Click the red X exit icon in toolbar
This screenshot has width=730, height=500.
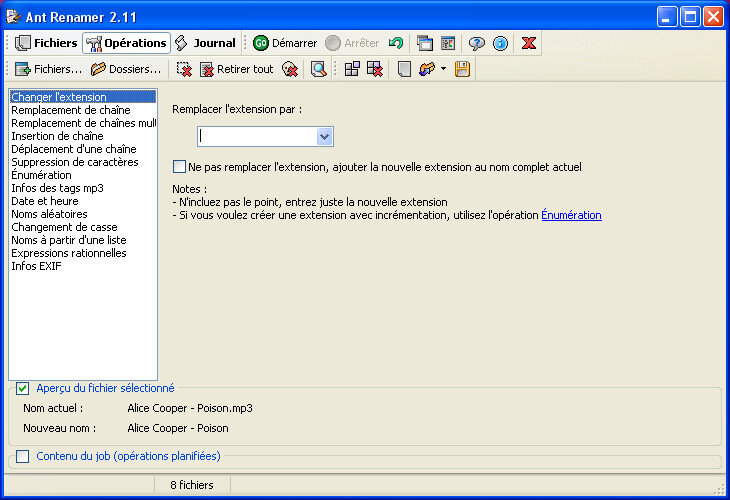click(529, 43)
